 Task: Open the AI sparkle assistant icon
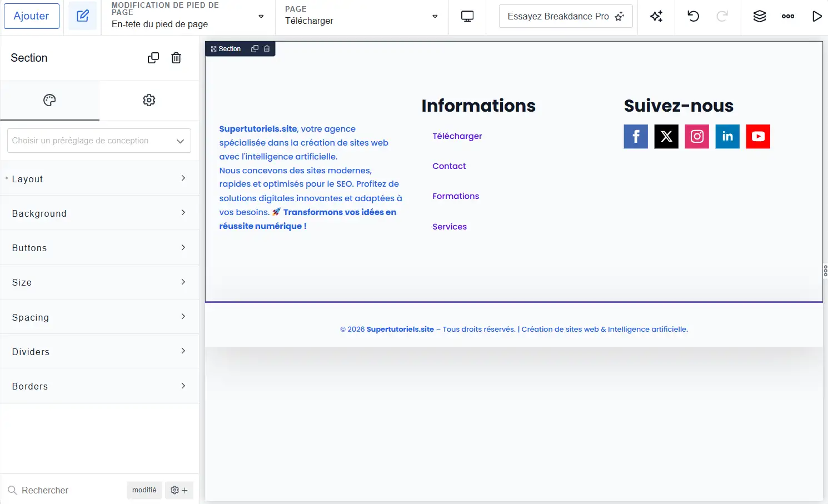point(656,16)
